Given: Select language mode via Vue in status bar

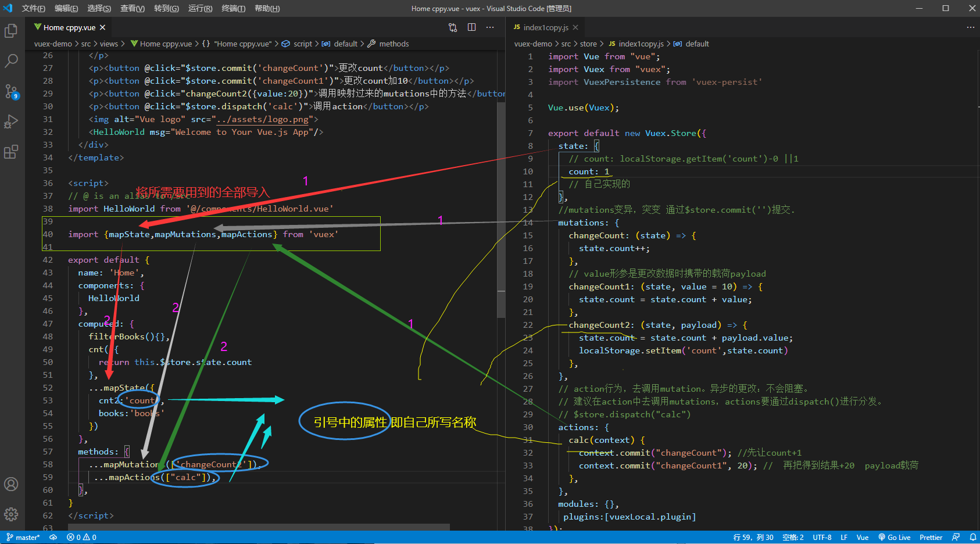Looking at the screenshot, I should click(863, 538).
